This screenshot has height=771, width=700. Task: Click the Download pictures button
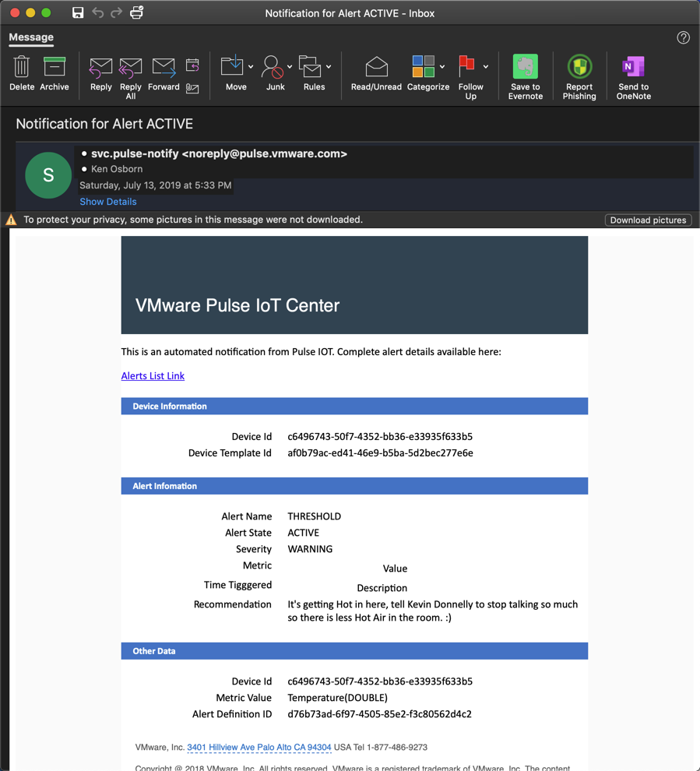pyautogui.click(x=648, y=220)
